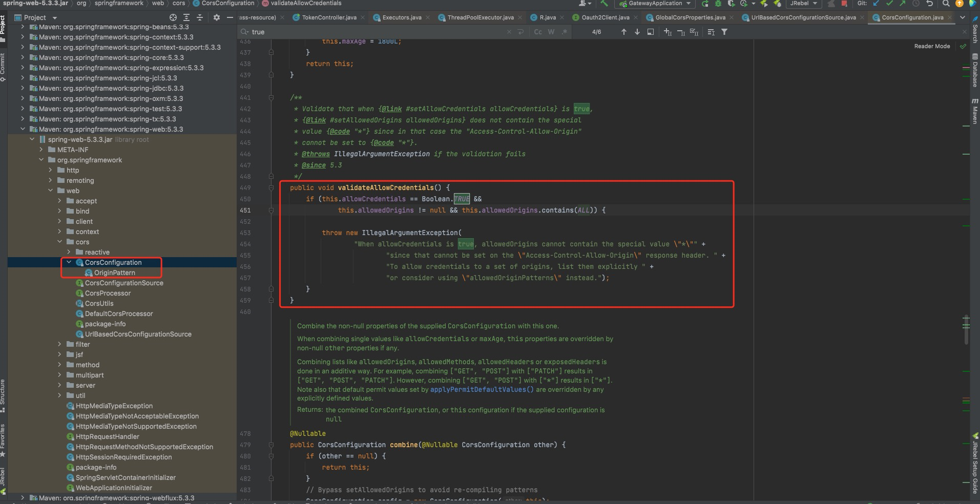Viewport: 980px width, 504px height.
Task: Go to next search occurrence
Action: (637, 32)
